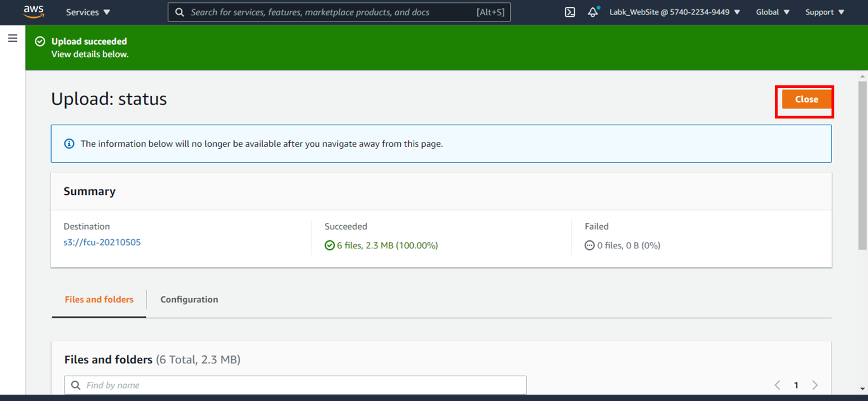This screenshot has height=401, width=868.
Task: Select page 1 in pagination
Action: coord(796,385)
